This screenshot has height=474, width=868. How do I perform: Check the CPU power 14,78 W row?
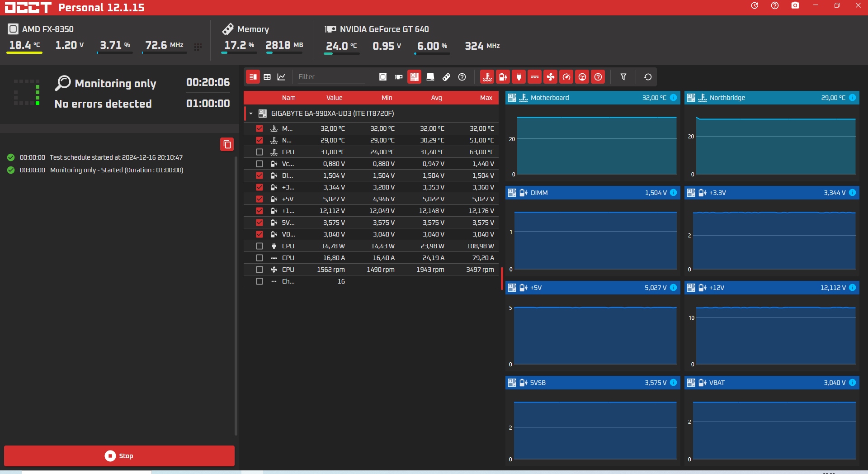(259, 246)
